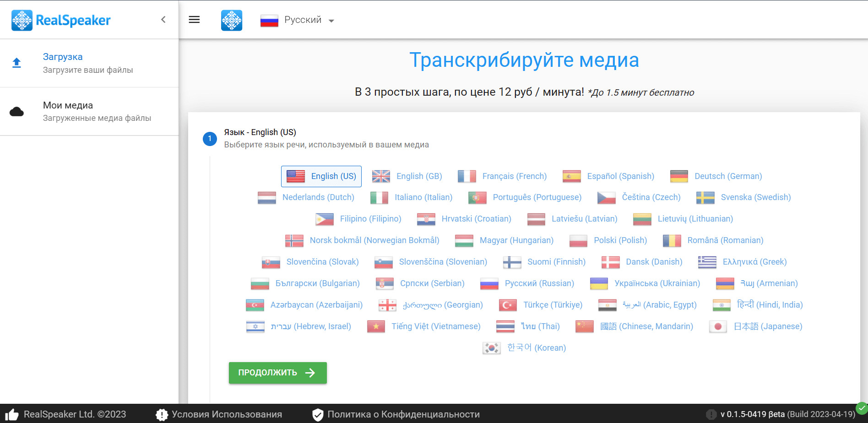Click the Japanese flag icon
Image resolution: width=868 pixels, height=423 pixels.
tap(718, 327)
